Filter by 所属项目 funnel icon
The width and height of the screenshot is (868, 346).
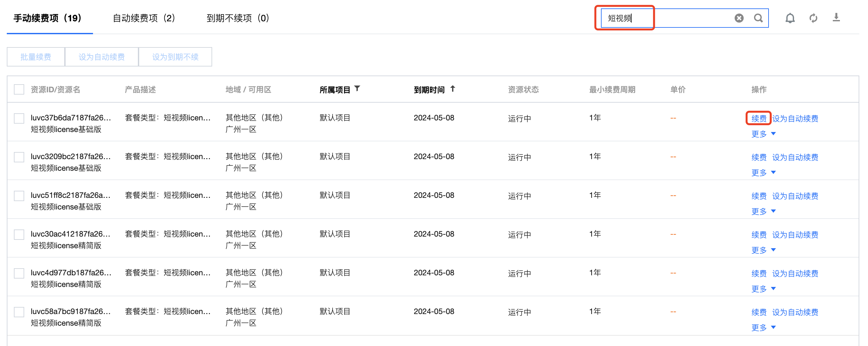357,89
